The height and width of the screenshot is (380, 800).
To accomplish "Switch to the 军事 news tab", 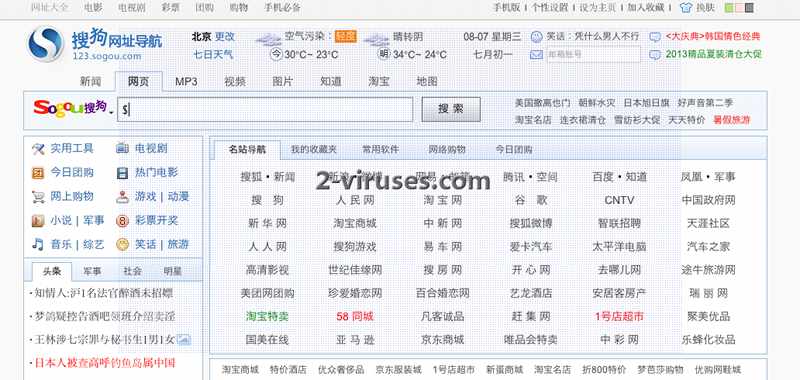I will tap(92, 271).
